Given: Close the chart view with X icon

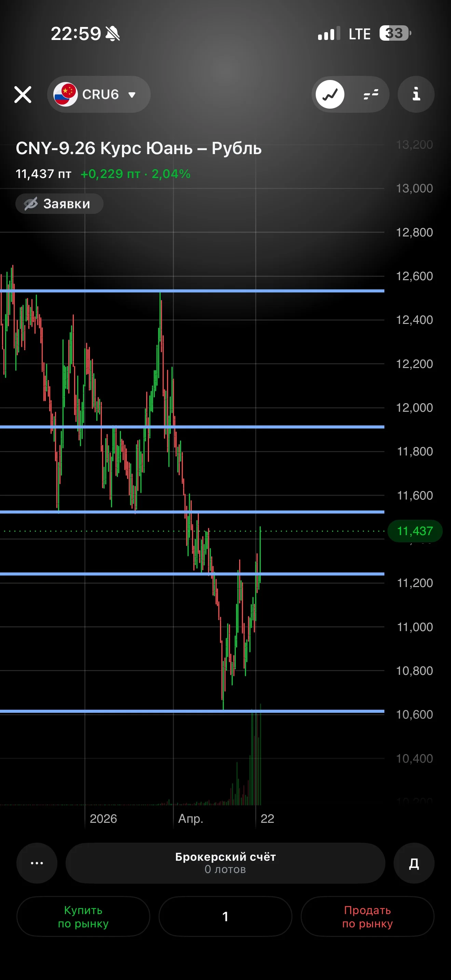Looking at the screenshot, I should [23, 94].
